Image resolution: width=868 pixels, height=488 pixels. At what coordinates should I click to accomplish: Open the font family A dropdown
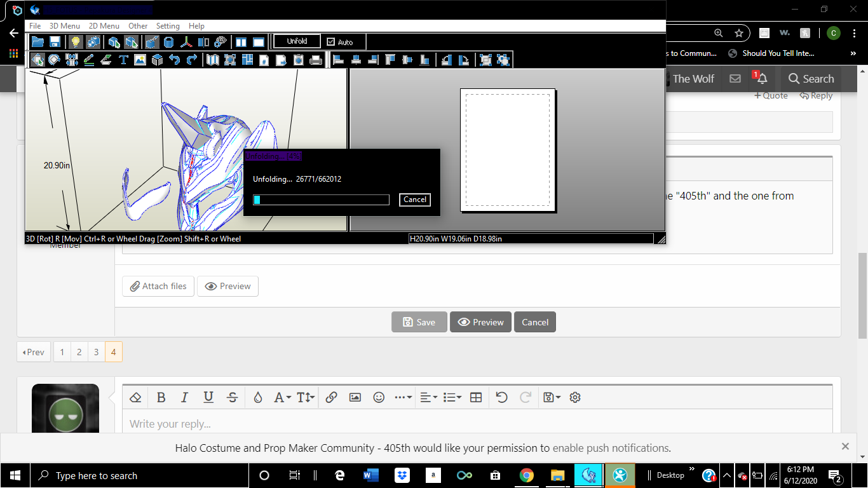coord(282,397)
